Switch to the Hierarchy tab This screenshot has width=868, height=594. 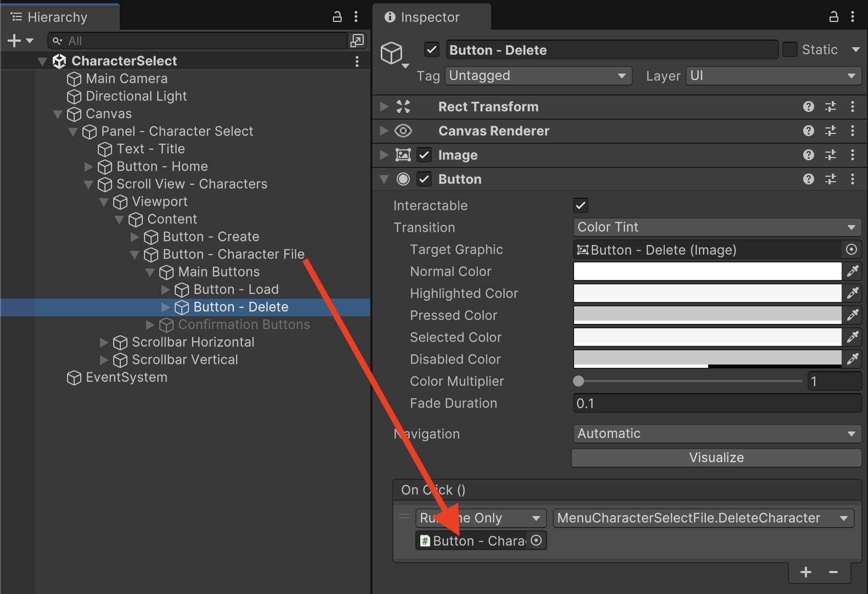pos(57,17)
